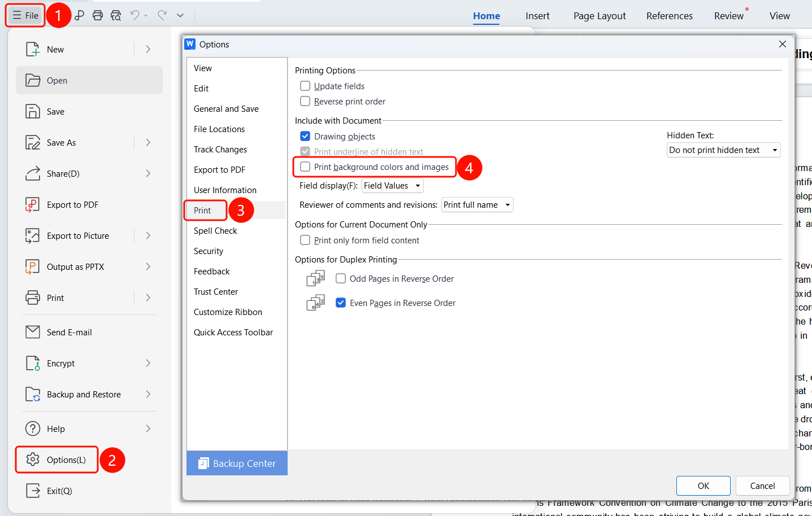Click the Backup Center button
This screenshot has height=516, width=812.
(237, 463)
